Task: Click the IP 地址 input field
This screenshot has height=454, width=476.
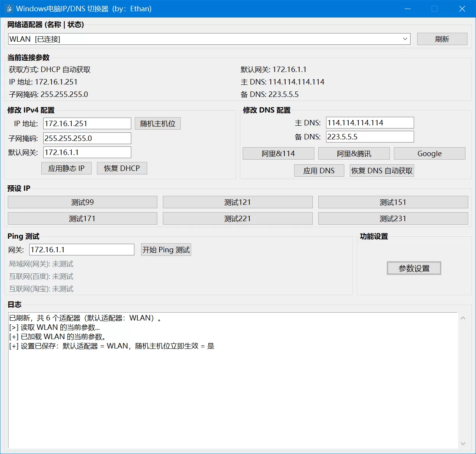Action: click(x=87, y=123)
